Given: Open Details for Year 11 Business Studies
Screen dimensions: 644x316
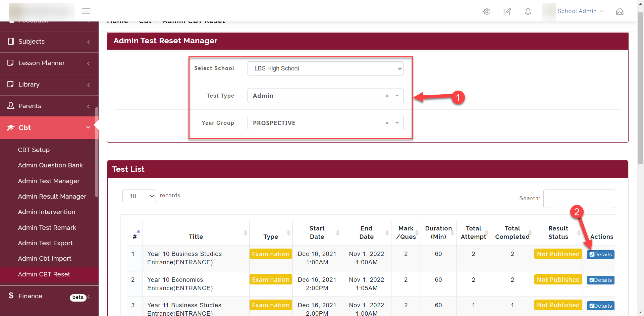Looking at the screenshot, I should click(x=600, y=306).
